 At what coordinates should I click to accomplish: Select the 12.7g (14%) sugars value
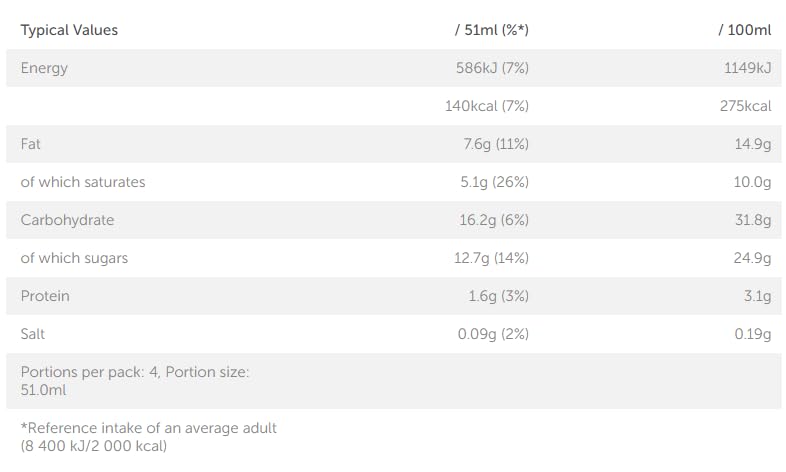[491, 258]
